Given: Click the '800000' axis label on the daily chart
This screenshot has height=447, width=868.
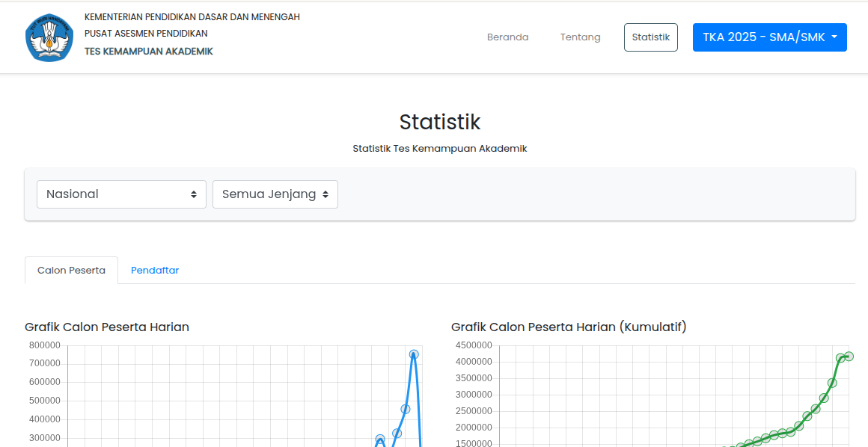Looking at the screenshot, I should click(45, 345).
